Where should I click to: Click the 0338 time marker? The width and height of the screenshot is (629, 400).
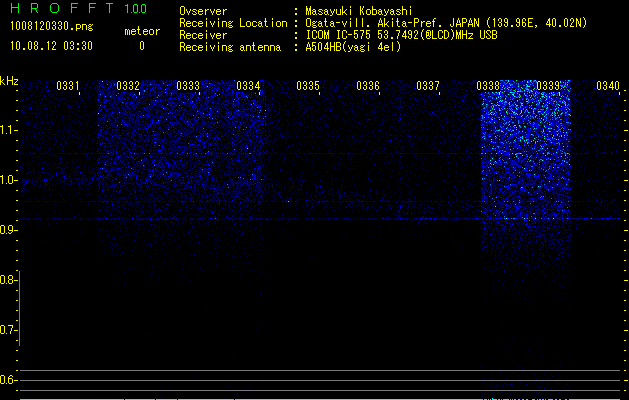click(x=488, y=86)
